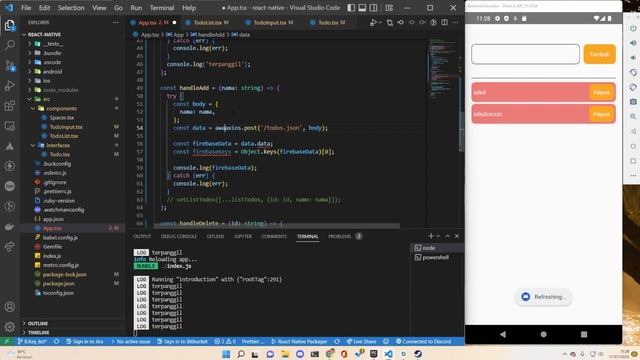Open Spacer.tsx in Explorer
The image size is (640, 360).
(x=61, y=118)
